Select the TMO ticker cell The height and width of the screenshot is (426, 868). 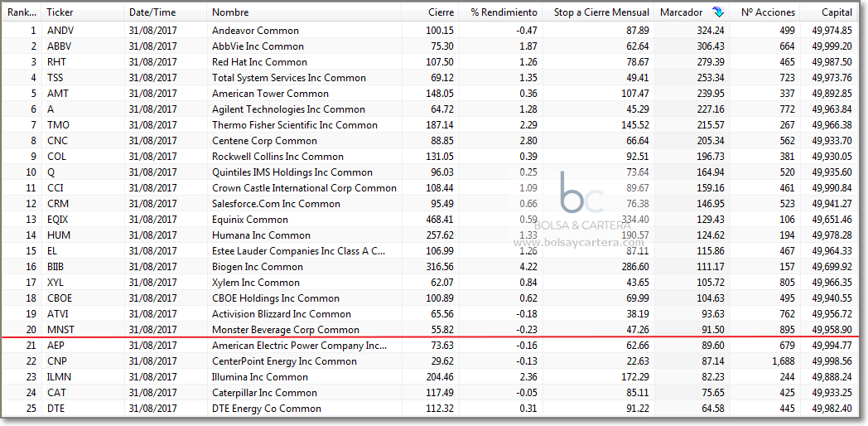pos(58,125)
